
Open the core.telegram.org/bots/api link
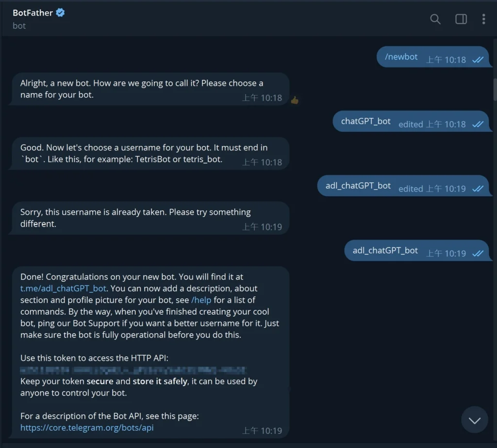87,428
